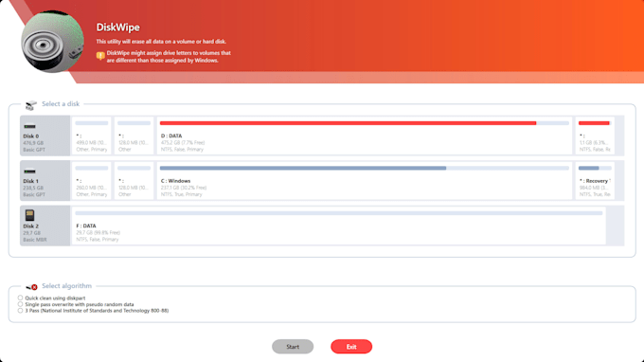Click the 'erase all data' description text

pos(161,41)
